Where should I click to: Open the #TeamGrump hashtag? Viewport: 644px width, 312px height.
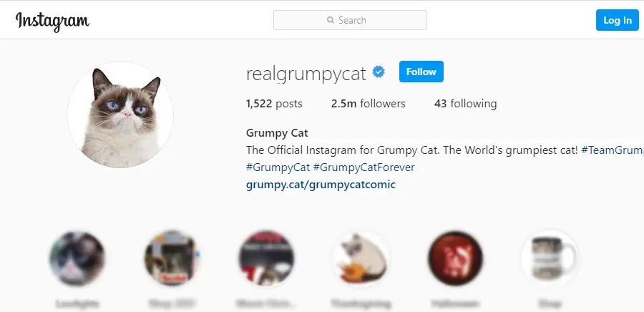(613, 150)
